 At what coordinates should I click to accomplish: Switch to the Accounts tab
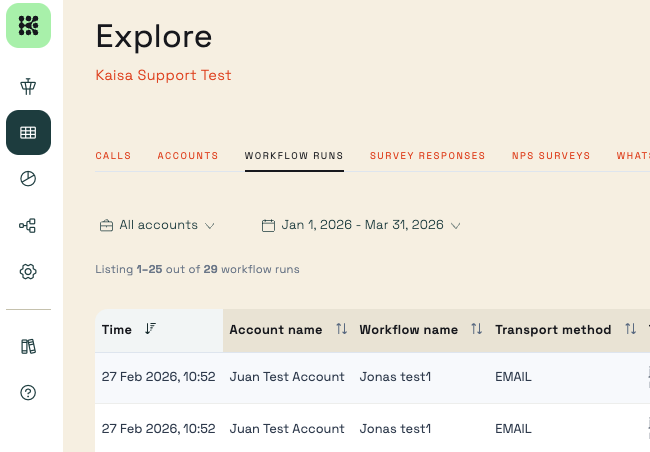point(188,156)
